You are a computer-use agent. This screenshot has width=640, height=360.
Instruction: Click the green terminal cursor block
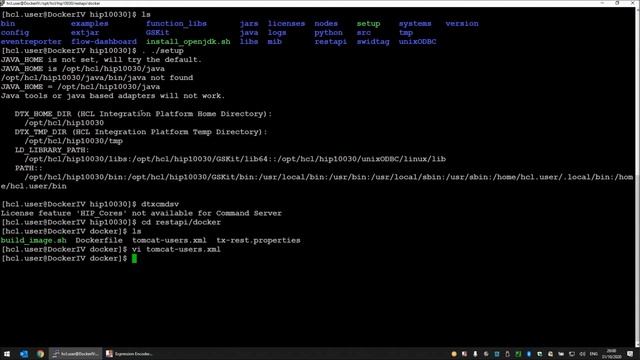point(134,258)
